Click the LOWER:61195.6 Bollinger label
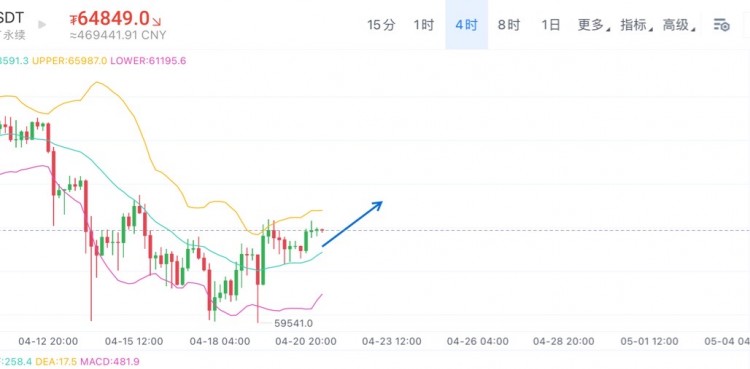Screen dimensions: 750x369 (x=148, y=61)
